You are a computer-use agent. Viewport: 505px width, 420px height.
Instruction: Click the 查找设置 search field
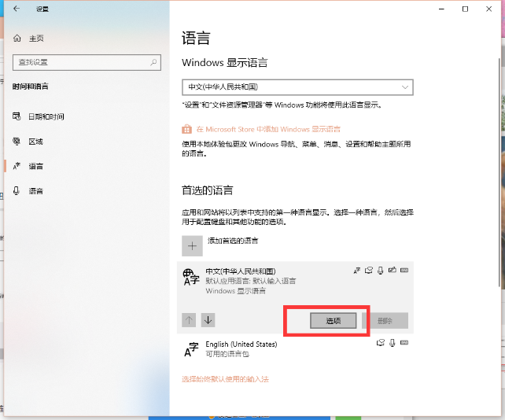[x=87, y=62]
